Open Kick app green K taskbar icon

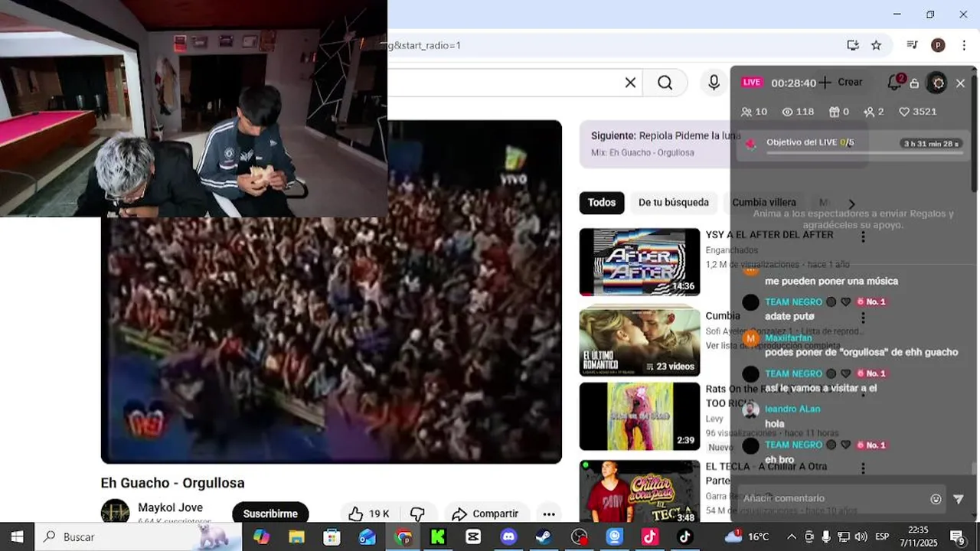pos(438,536)
